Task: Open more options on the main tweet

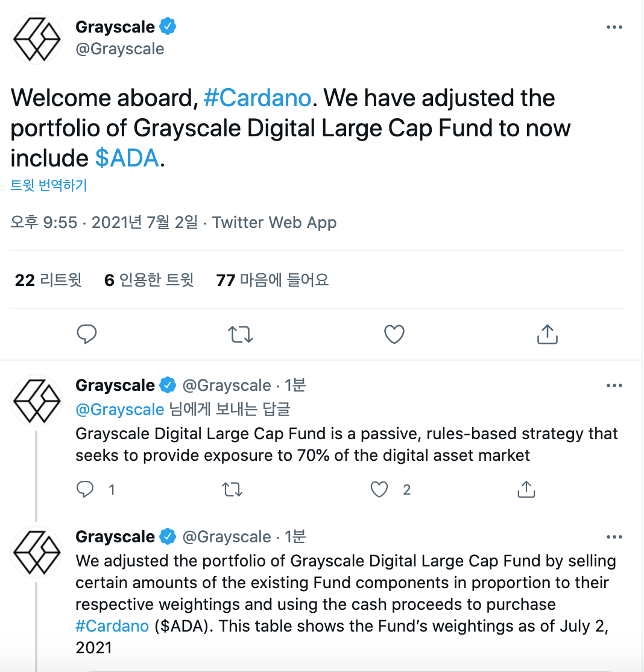Action: point(614,28)
